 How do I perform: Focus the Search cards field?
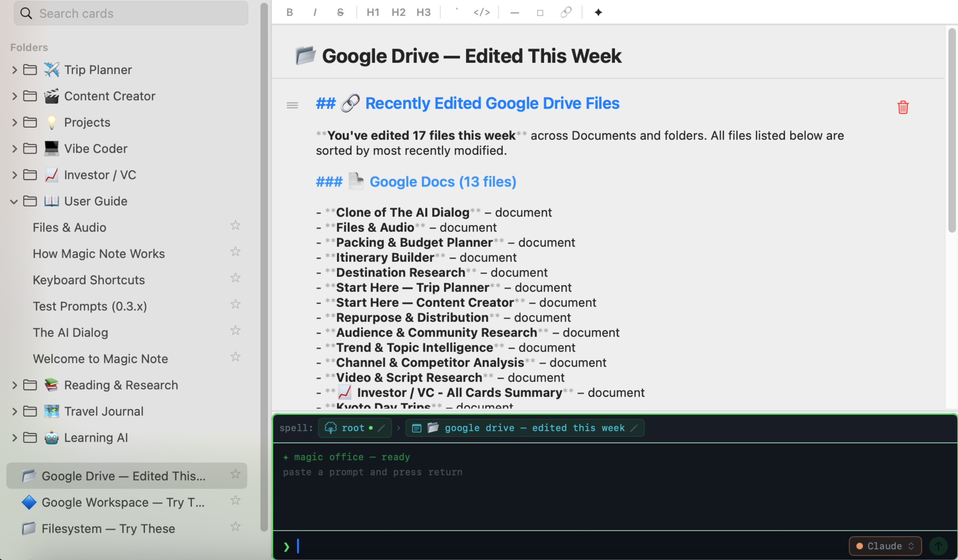[131, 13]
